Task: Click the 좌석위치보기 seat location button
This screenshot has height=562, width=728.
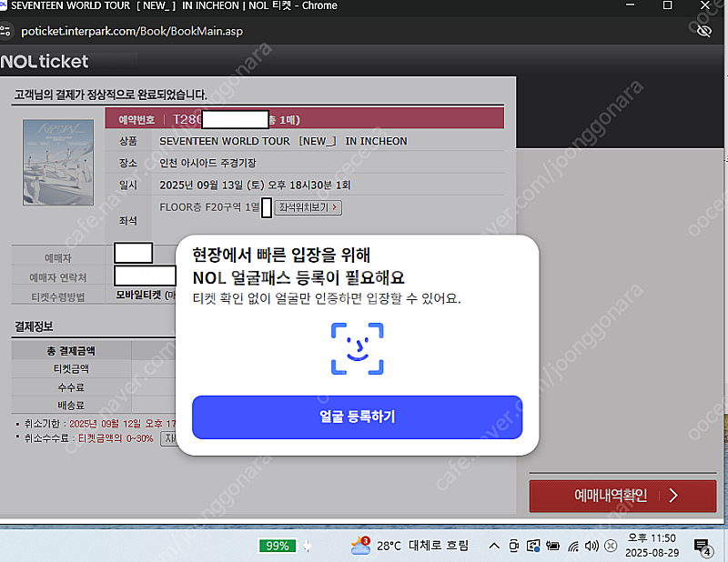Action: pos(308,207)
